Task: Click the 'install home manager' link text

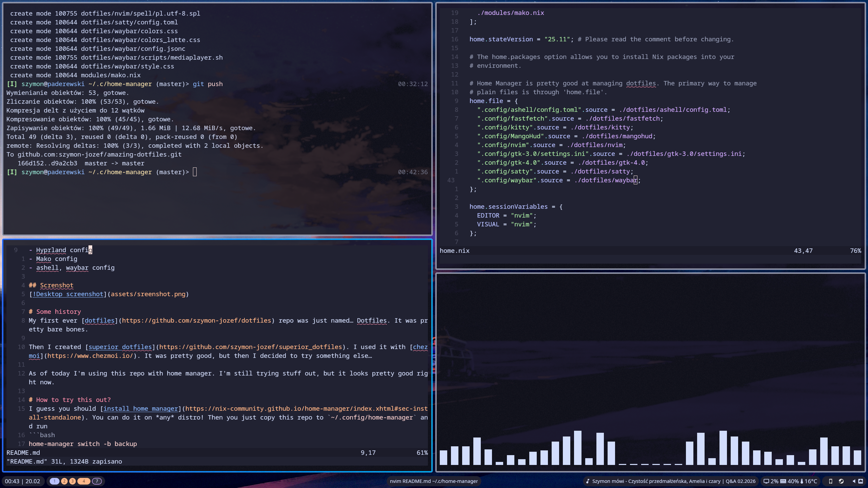Action: pos(141,408)
